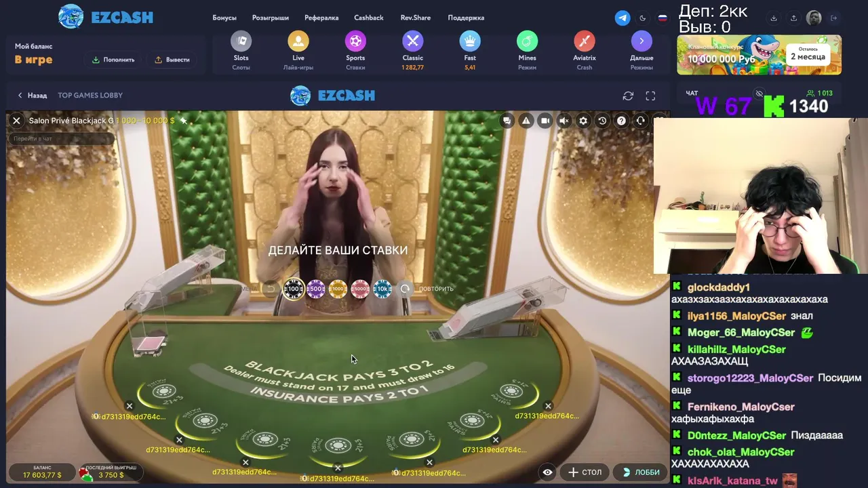
Task: Open the game history clock icon
Action: point(602,121)
